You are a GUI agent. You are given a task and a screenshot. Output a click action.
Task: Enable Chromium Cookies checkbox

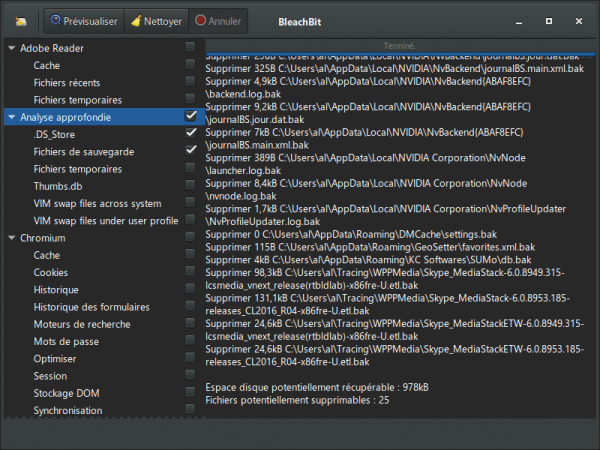pos(190,271)
